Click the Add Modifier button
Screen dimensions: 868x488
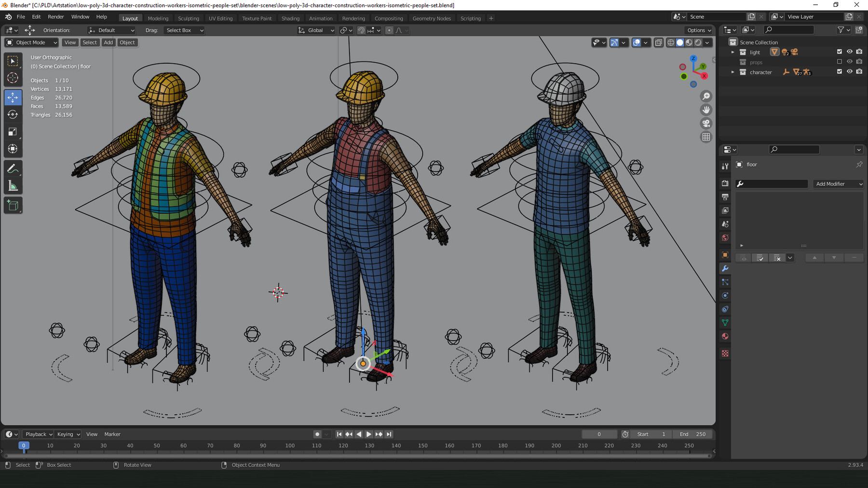click(838, 184)
